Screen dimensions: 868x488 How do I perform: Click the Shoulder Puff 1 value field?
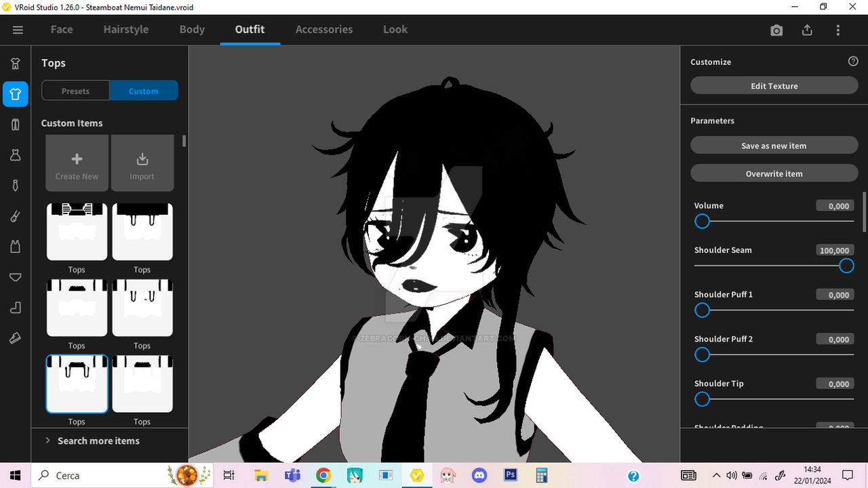(835, 295)
